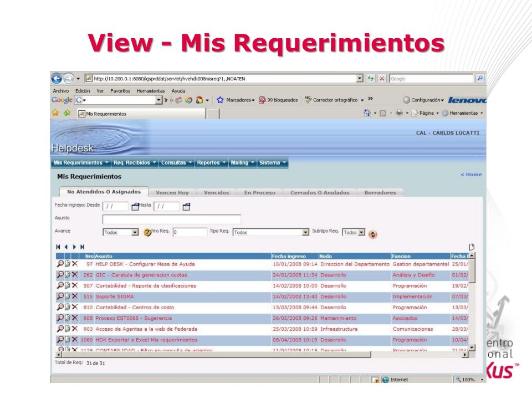The height and width of the screenshot is (399, 532).
Task: Click the refresh filter icon beside Subtipo Req.
Action: click(x=372, y=234)
